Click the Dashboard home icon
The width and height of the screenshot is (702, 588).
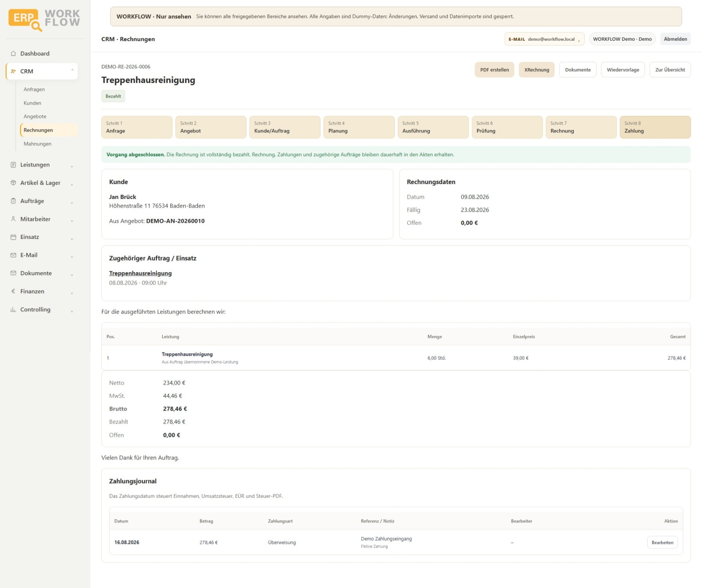point(13,54)
